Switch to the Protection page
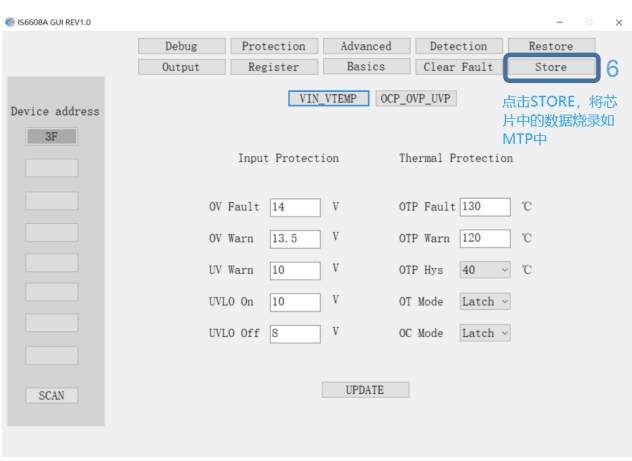The image size is (632, 461). [274, 46]
